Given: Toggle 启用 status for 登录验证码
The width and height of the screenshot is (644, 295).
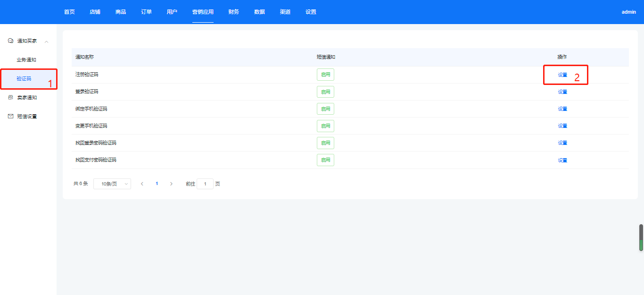Looking at the screenshot, I should (325, 92).
